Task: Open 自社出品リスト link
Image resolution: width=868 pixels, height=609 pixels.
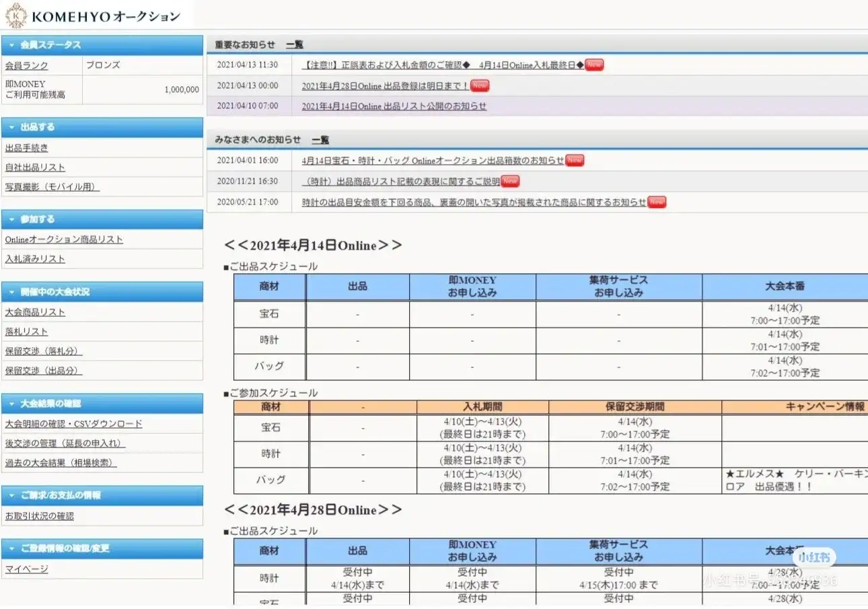Action: click(x=35, y=168)
